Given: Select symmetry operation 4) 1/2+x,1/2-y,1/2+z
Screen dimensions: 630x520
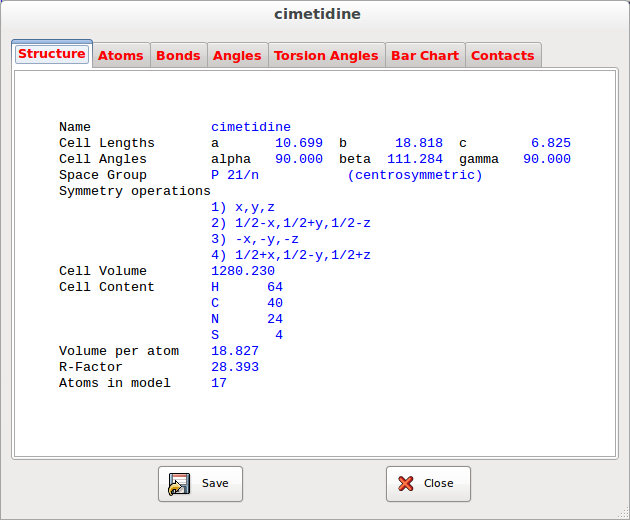Looking at the screenshot, I should [x=291, y=255].
